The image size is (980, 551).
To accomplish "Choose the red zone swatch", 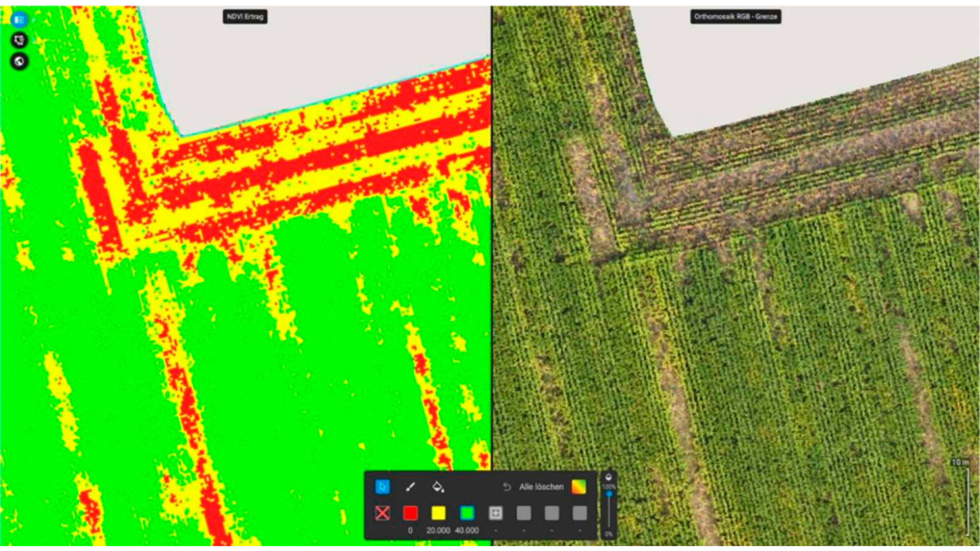I will [410, 513].
